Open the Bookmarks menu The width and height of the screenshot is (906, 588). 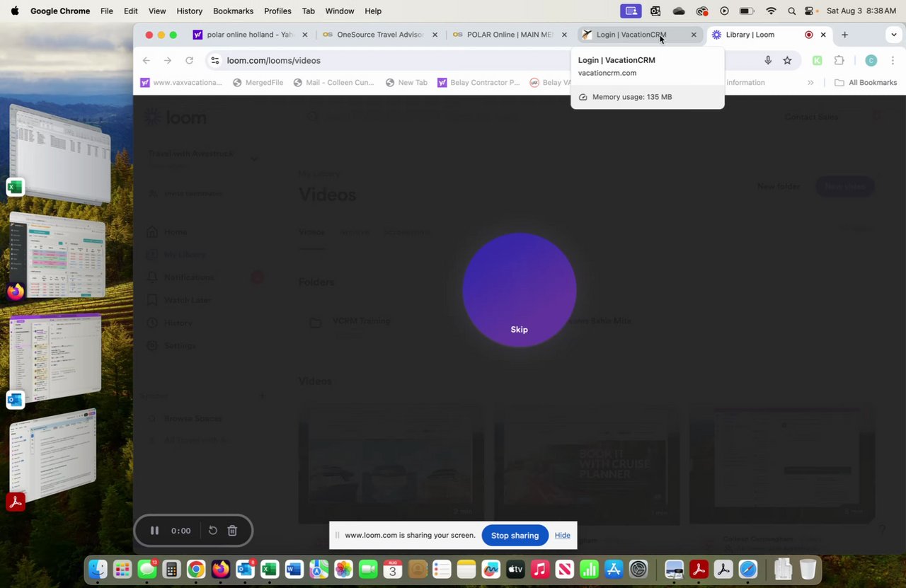point(233,11)
